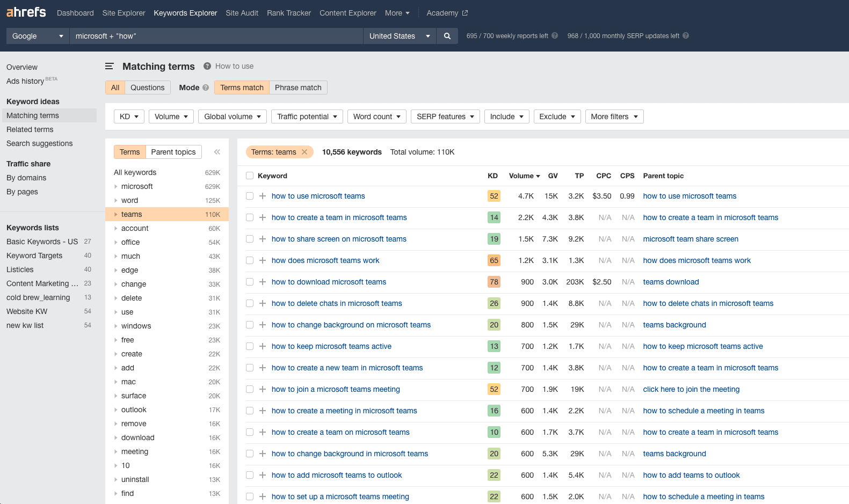Check the 'how to keep microsoft teams active' row
The height and width of the screenshot is (504, 849).
[x=250, y=346]
